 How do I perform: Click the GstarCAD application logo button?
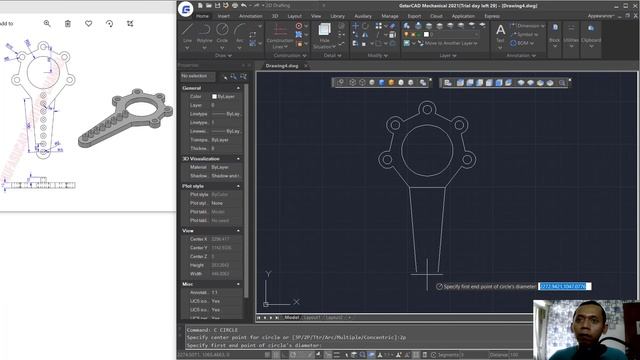[x=186, y=9]
